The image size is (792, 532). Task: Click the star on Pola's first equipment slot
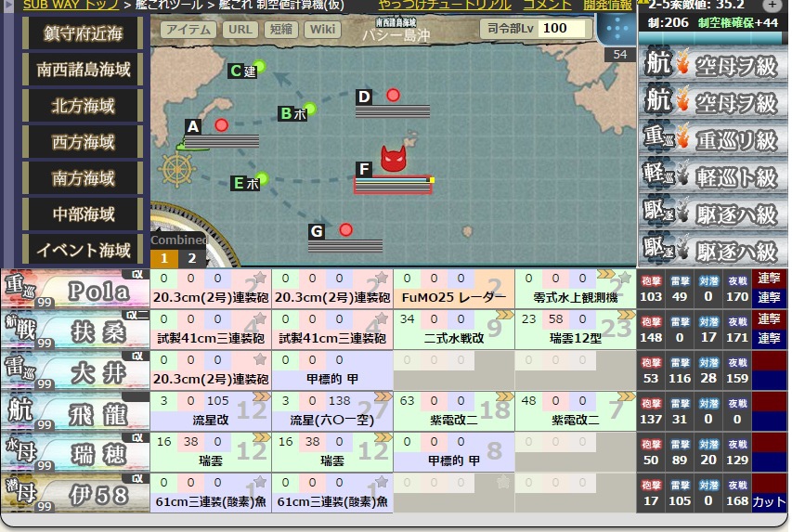260,277
